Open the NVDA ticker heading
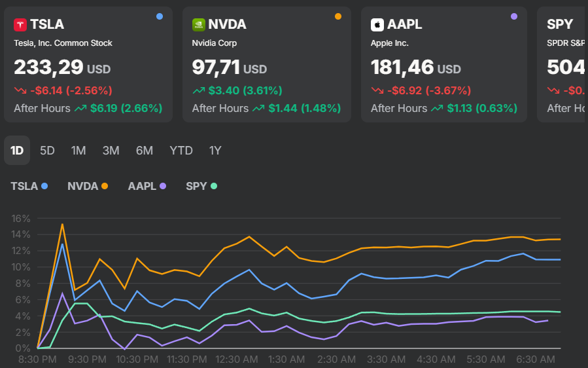This screenshot has height=368, width=588. tap(227, 24)
